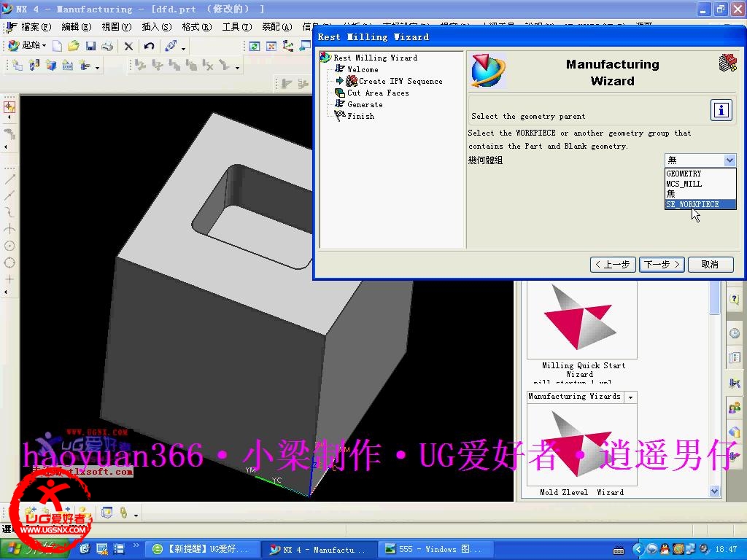
Task: Click Create Geometry cube icon
Action: click(x=51, y=66)
